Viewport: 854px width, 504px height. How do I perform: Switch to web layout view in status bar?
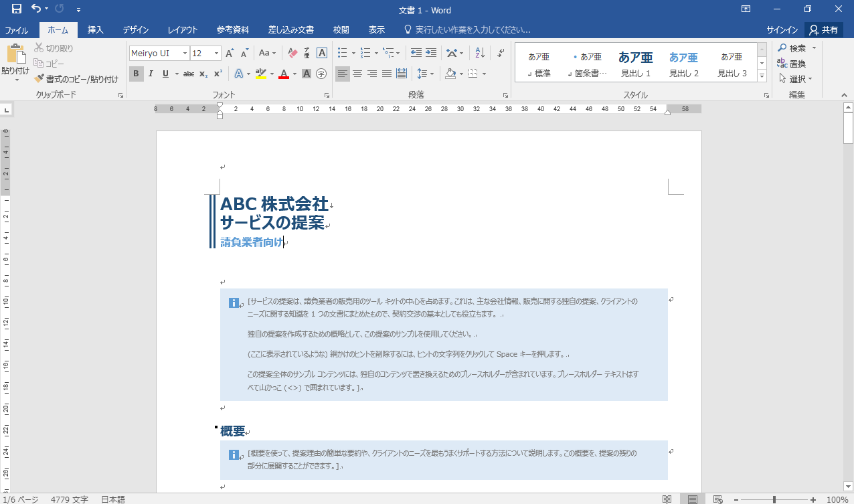pos(717,499)
